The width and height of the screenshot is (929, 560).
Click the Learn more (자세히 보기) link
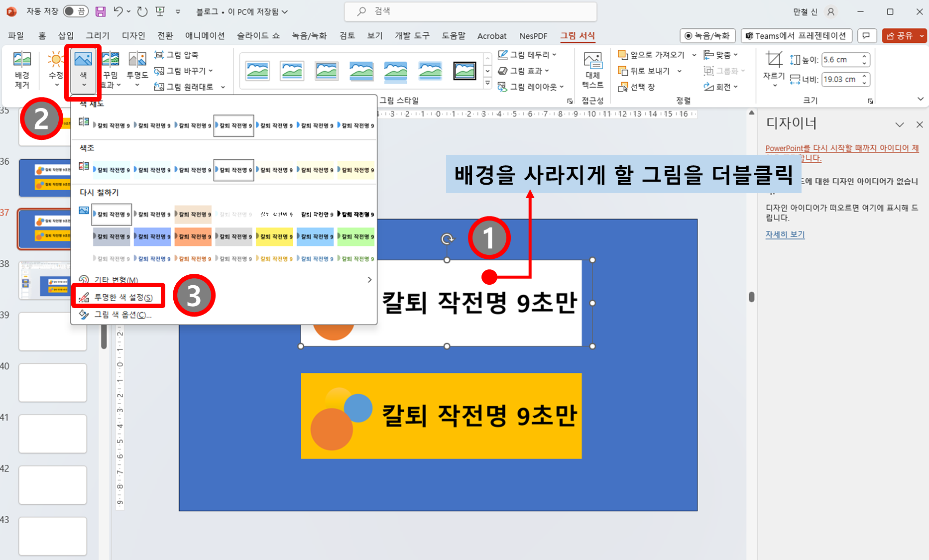point(785,234)
